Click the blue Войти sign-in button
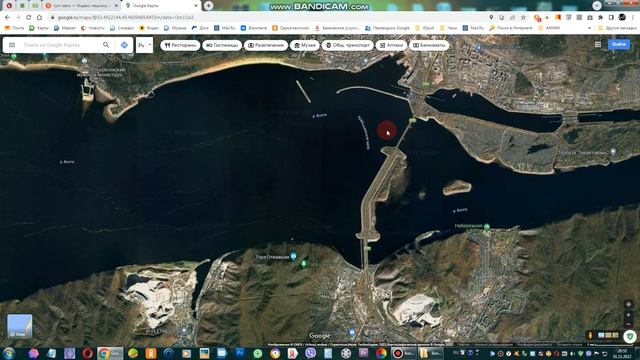The width and height of the screenshot is (640, 360). [x=619, y=44]
